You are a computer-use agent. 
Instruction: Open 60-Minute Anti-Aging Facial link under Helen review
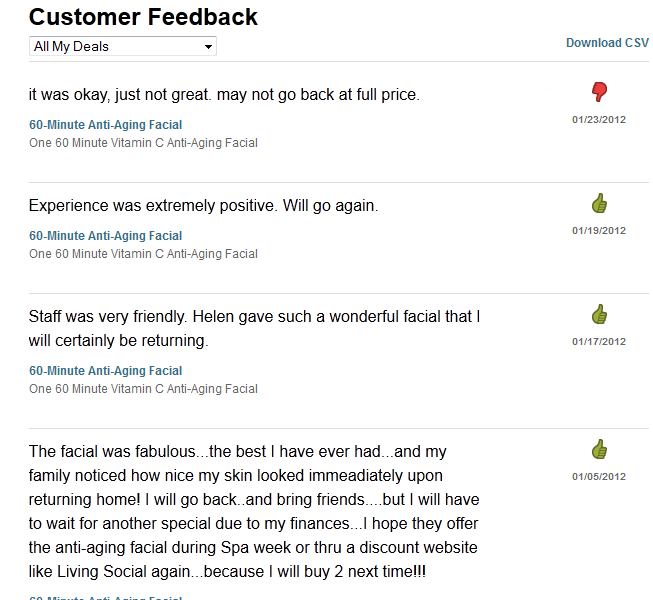pyautogui.click(x=105, y=371)
